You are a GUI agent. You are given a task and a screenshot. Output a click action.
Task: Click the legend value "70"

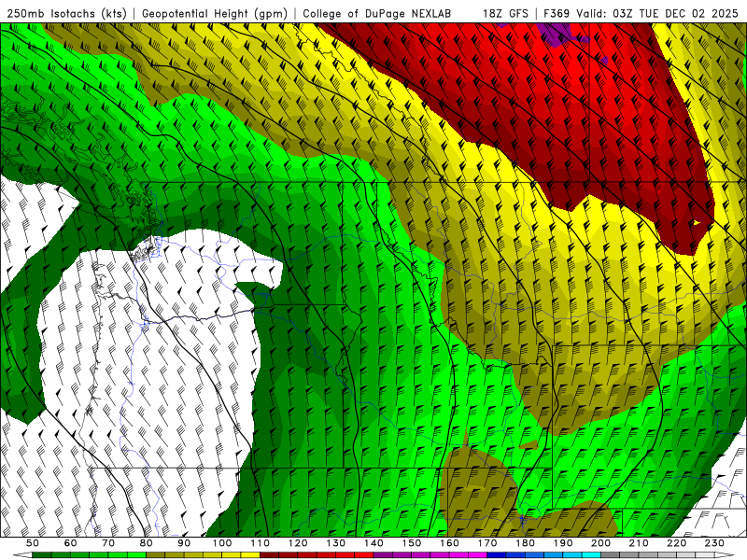pos(108,543)
